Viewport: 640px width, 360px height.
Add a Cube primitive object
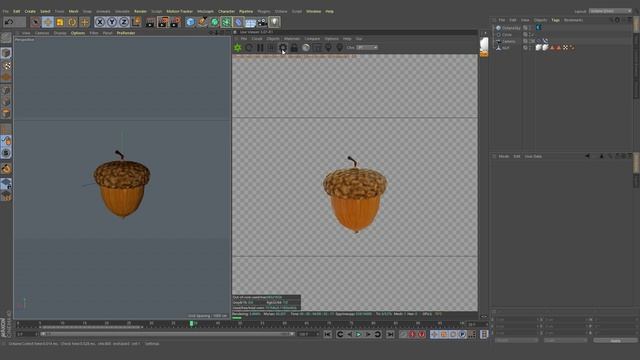(190, 22)
